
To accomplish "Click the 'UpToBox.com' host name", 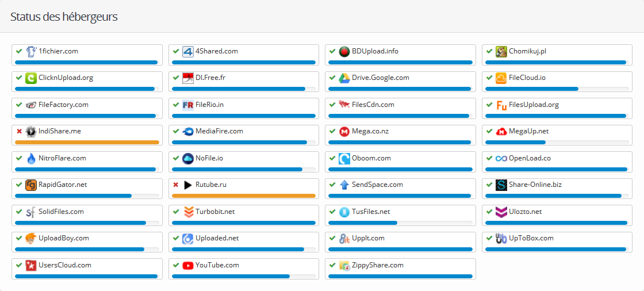I will click(x=531, y=238).
